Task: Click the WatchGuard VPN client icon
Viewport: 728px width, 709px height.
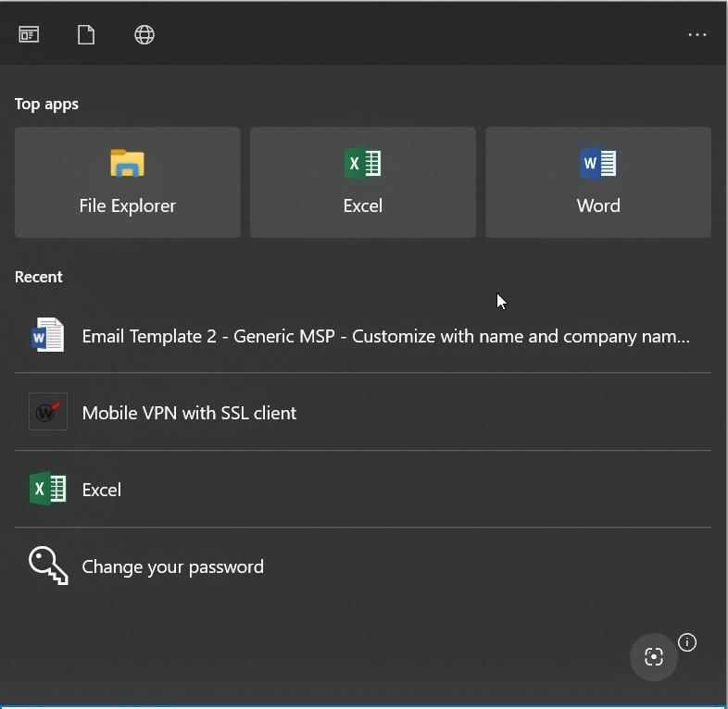Action: (48, 412)
